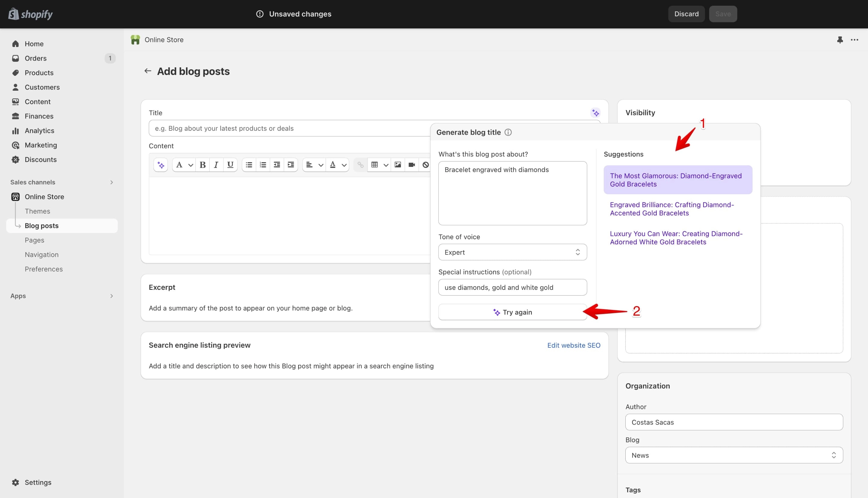
Task: Open Finances in the sidebar
Action: [x=62, y=116]
